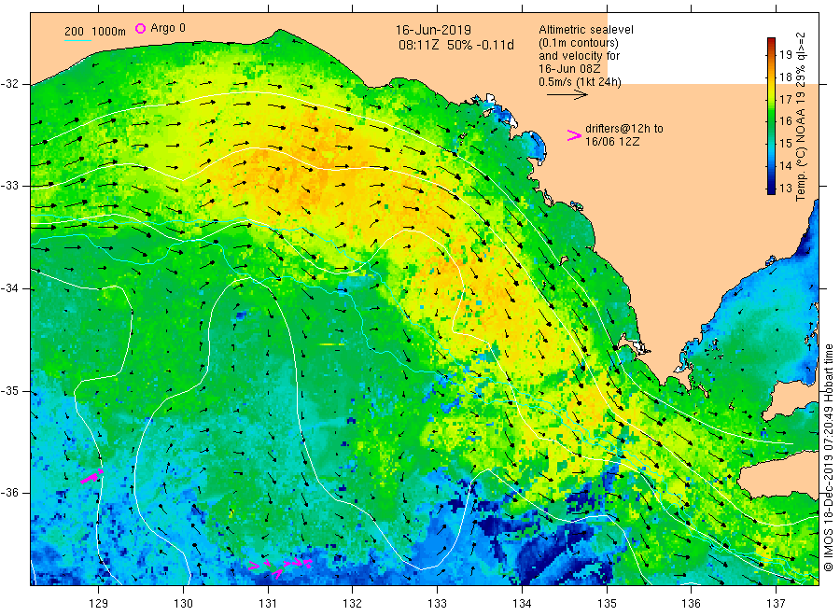Click the 'Argo 0' legend label
Screen dimensions: 840x616
pyautogui.click(x=168, y=28)
